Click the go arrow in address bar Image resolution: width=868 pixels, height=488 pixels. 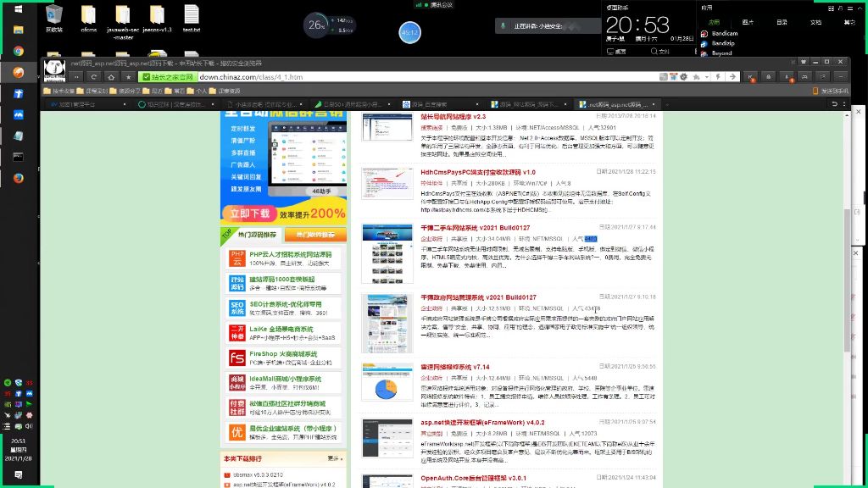[x=732, y=77]
